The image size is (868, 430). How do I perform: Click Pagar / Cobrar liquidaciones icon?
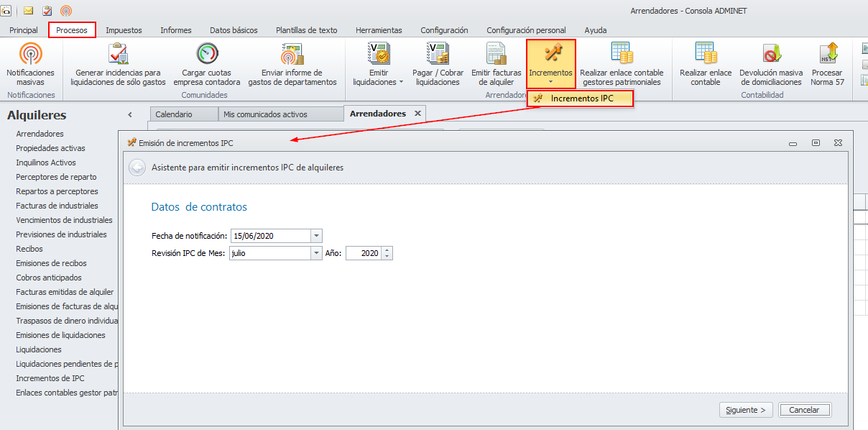tap(438, 53)
